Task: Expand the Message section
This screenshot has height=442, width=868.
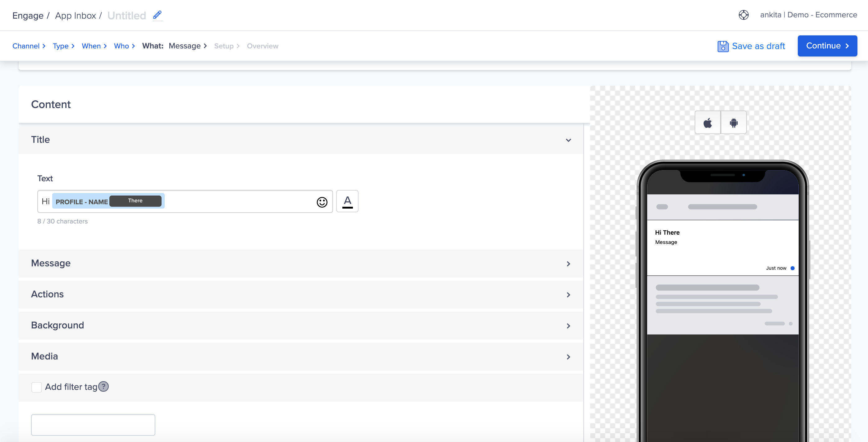Action: 568,264
